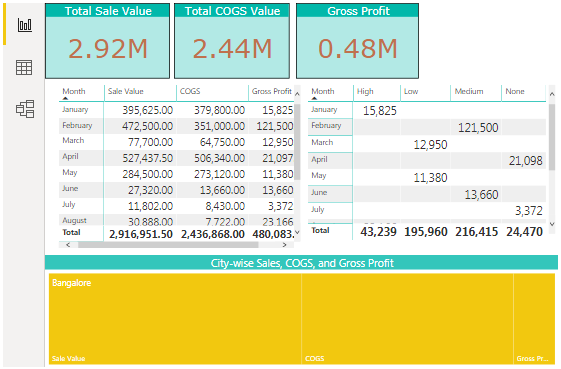
Task: Open the Report view icon
Action: [25, 25]
